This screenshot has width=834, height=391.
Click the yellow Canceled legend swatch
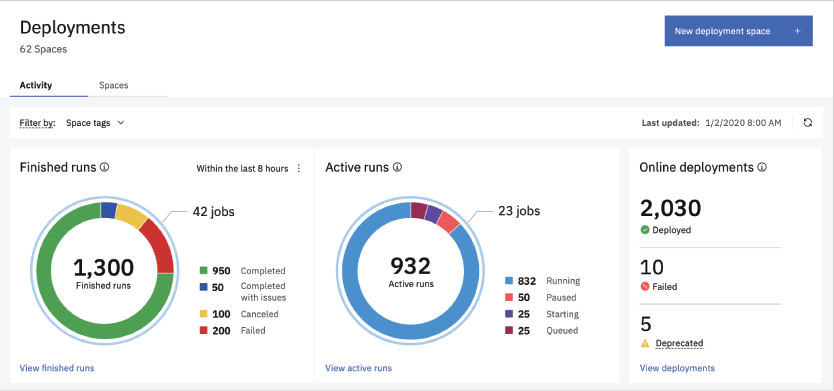[203, 314]
